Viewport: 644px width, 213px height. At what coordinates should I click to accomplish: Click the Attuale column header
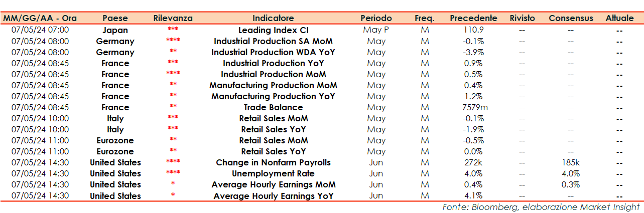[x=619, y=18]
